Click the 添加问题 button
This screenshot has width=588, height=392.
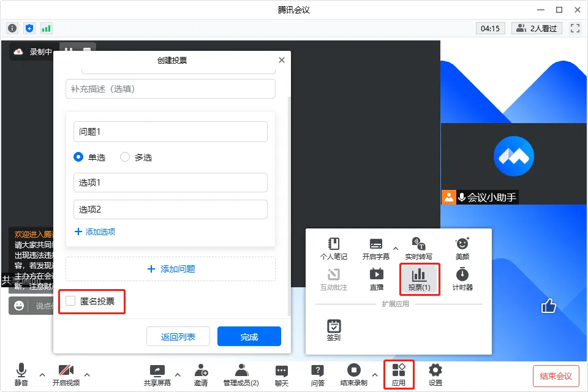(171, 269)
